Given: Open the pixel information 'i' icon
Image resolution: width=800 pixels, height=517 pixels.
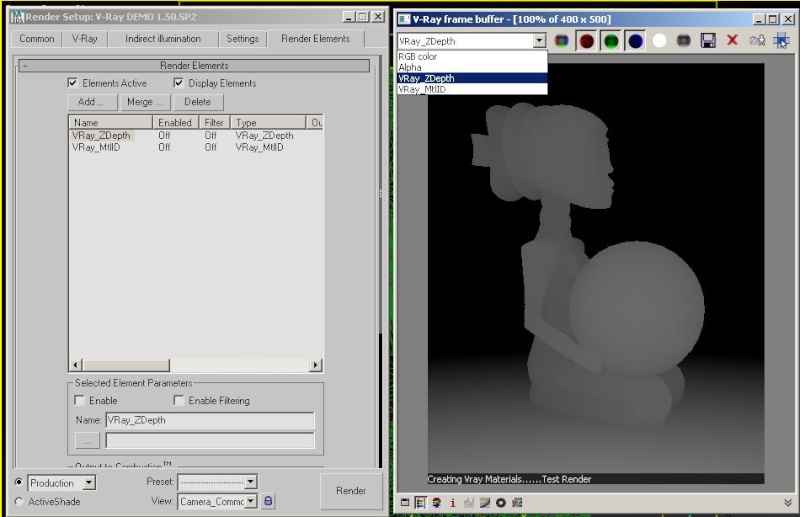Looking at the screenshot, I should click(453, 503).
